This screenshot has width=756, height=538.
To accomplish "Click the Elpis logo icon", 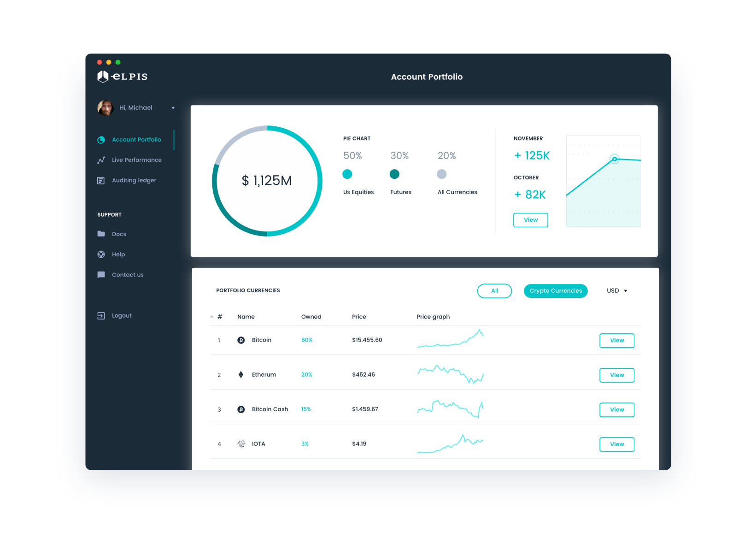I will [x=103, y=77].
